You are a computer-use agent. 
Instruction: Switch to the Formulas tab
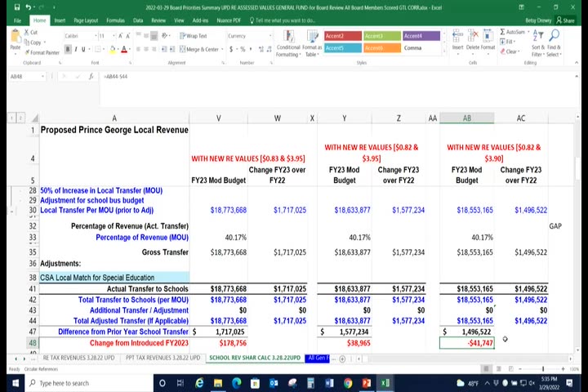(x=115, y=20)
